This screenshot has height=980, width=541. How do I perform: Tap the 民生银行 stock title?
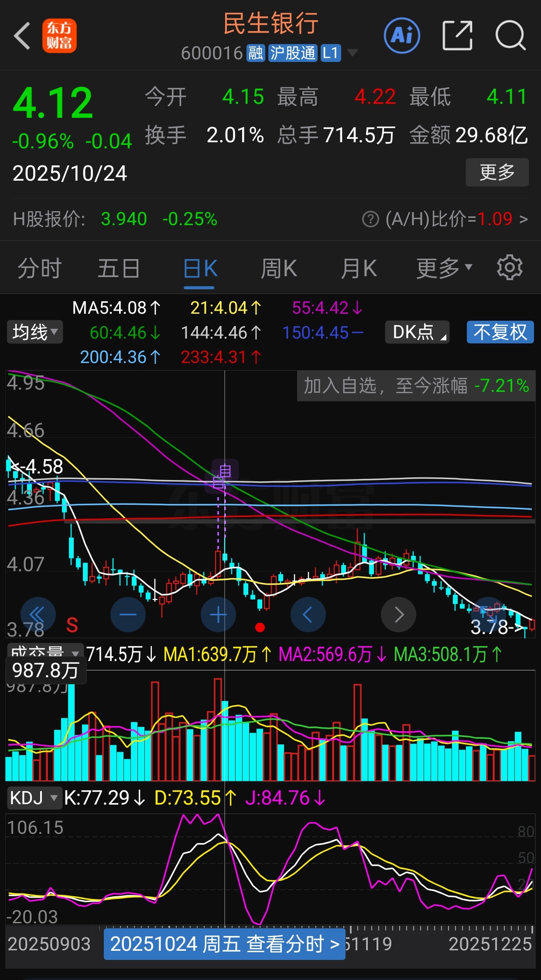271,23
